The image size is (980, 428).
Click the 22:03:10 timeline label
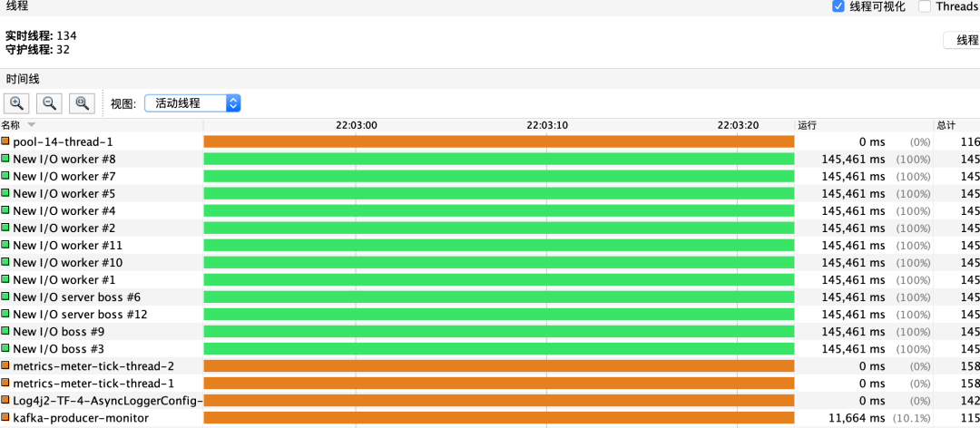(547, 125)
